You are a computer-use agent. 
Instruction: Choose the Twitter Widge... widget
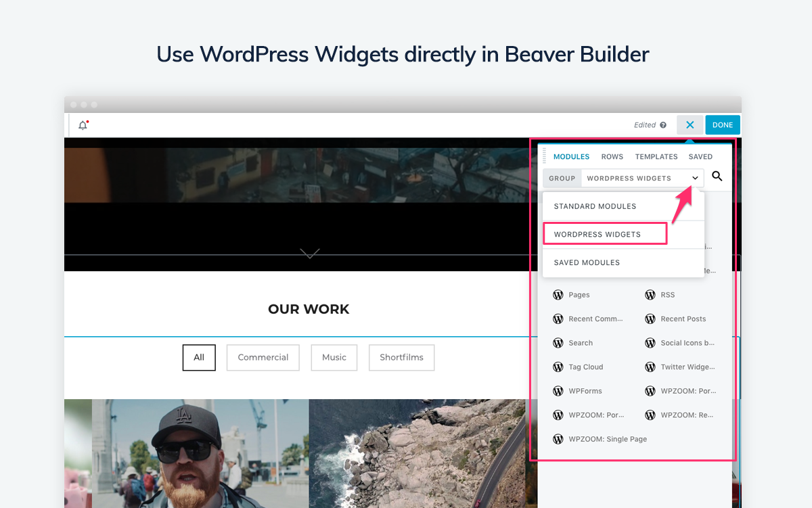click(680, 367)
